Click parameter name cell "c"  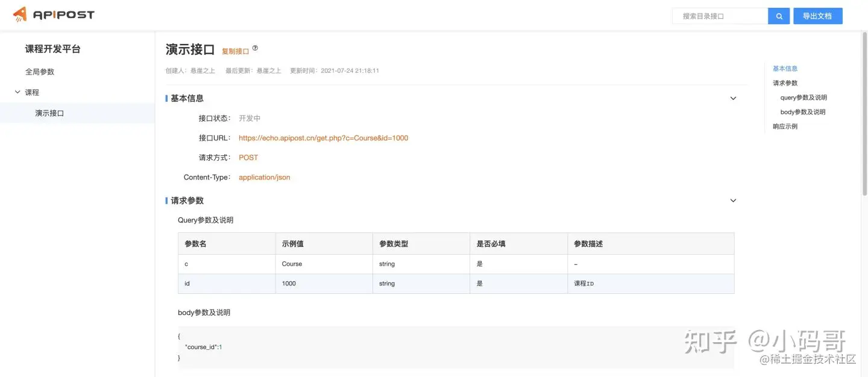(x=227, y=264)
